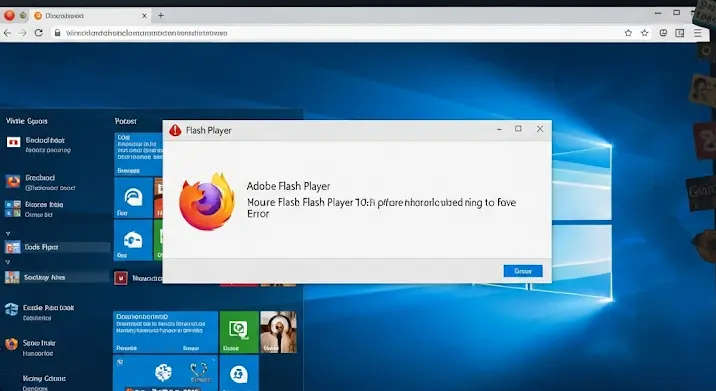Open the green tile with the screen icon

(239, 332)
